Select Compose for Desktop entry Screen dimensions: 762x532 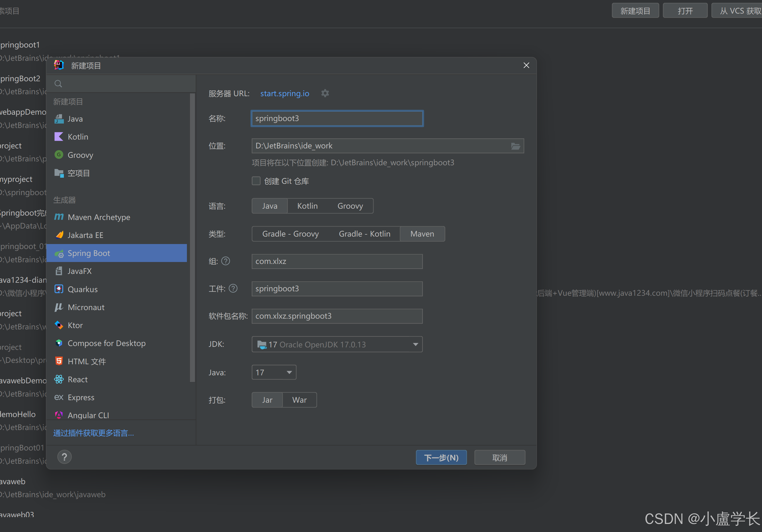click(116, 343)
